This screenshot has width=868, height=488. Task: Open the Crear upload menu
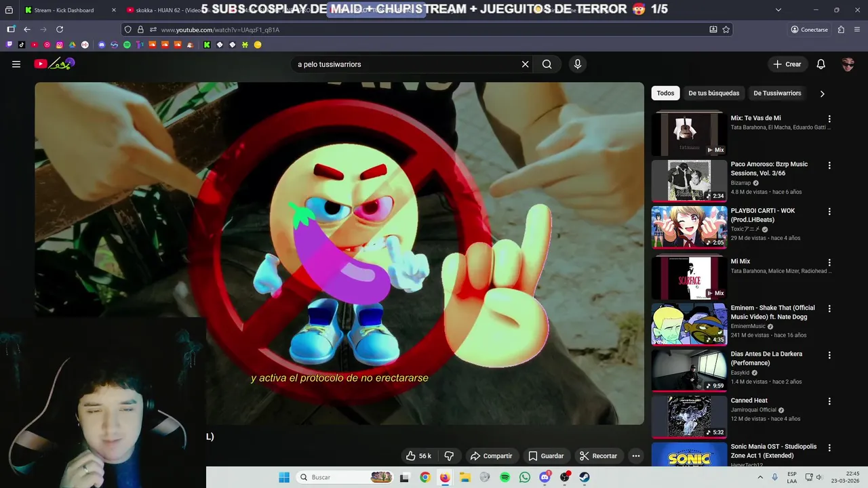[x=787, y=64]
